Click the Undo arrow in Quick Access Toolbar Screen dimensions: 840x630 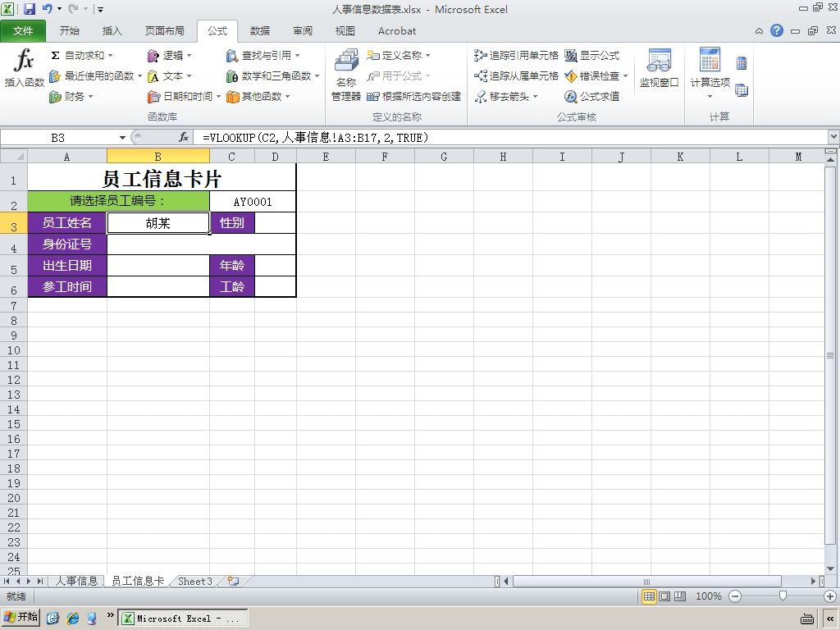[47, 8]
